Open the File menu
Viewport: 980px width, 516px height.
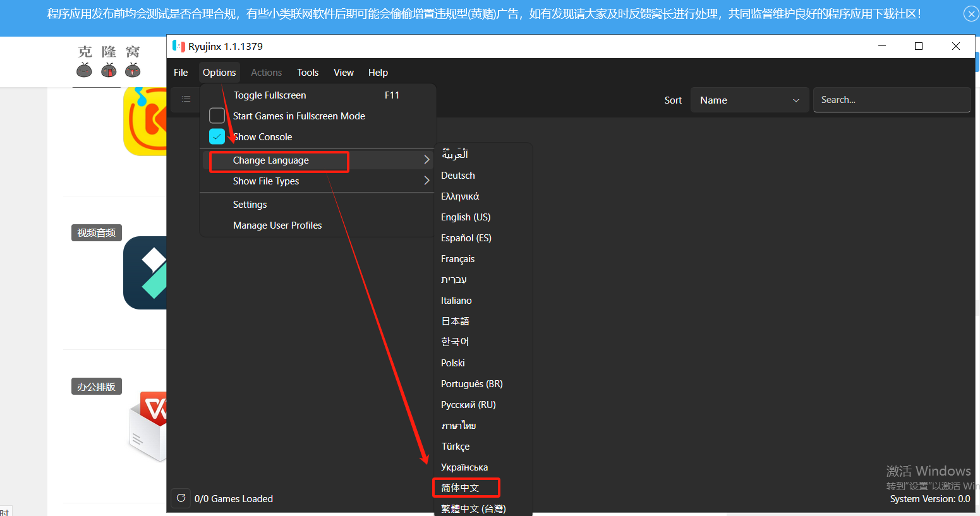[x=181, y=73]
